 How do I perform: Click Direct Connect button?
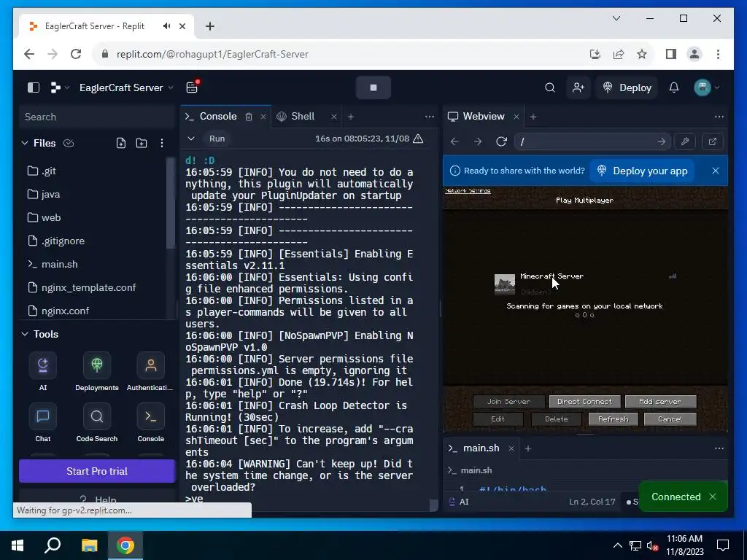coord(584,402)
